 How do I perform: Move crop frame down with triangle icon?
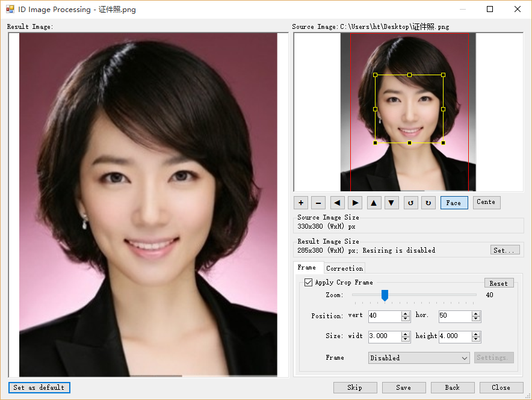click(392, 203)
